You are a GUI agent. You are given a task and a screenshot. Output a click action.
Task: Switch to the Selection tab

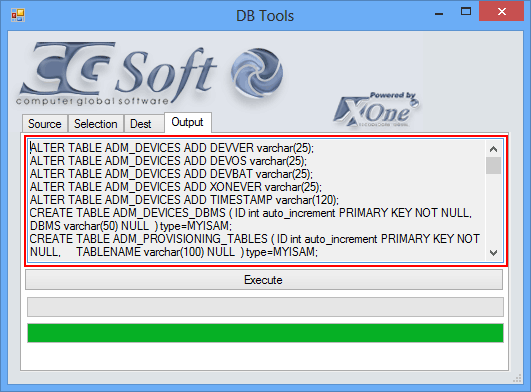[x=95, y=124]
